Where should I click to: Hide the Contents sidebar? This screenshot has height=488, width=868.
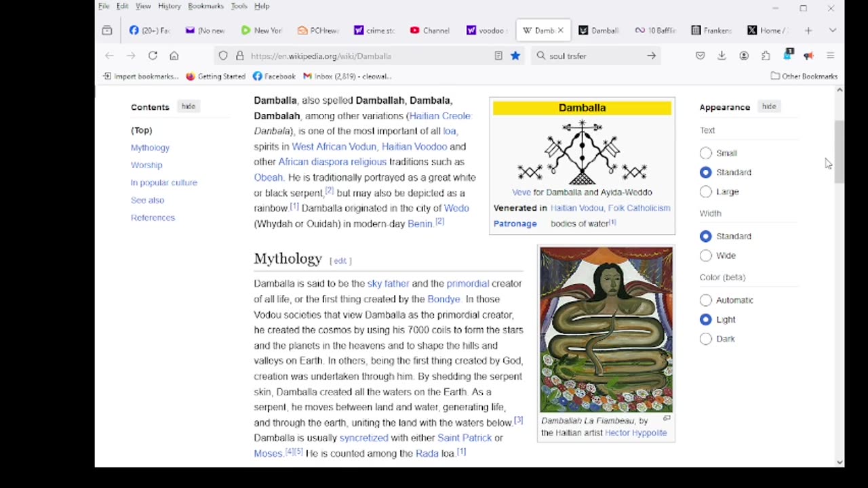(188, 106)
